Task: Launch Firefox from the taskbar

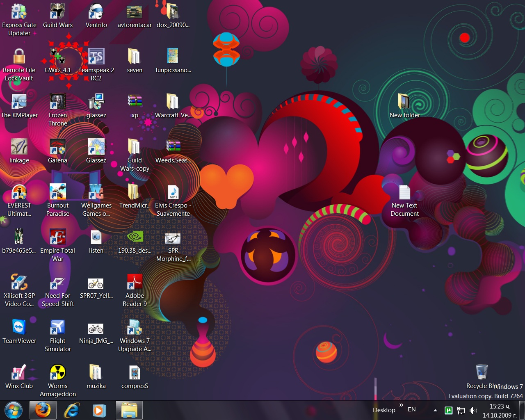Action: [x=42, y=410]
